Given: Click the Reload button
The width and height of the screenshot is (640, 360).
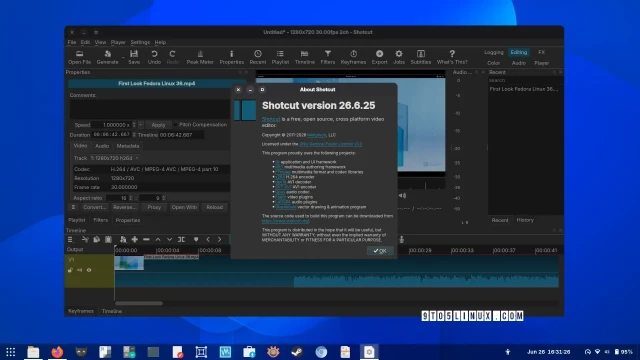Looking at the screenshot, I should point(215,207).
